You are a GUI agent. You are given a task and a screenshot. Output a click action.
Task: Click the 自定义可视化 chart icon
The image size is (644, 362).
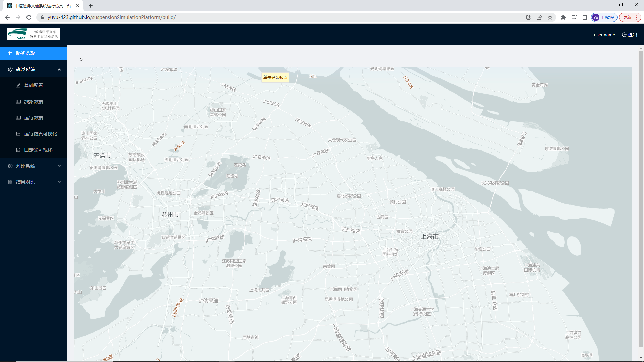(18, 150)
